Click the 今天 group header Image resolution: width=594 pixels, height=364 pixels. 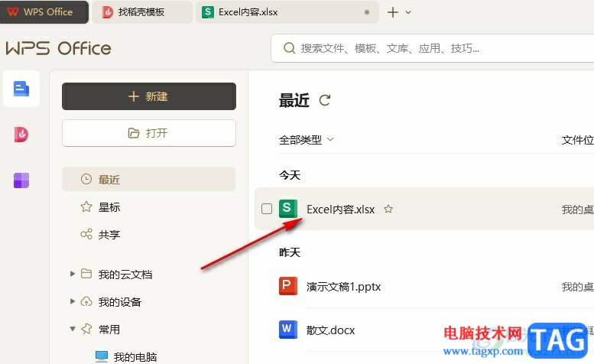click(290, 175)
